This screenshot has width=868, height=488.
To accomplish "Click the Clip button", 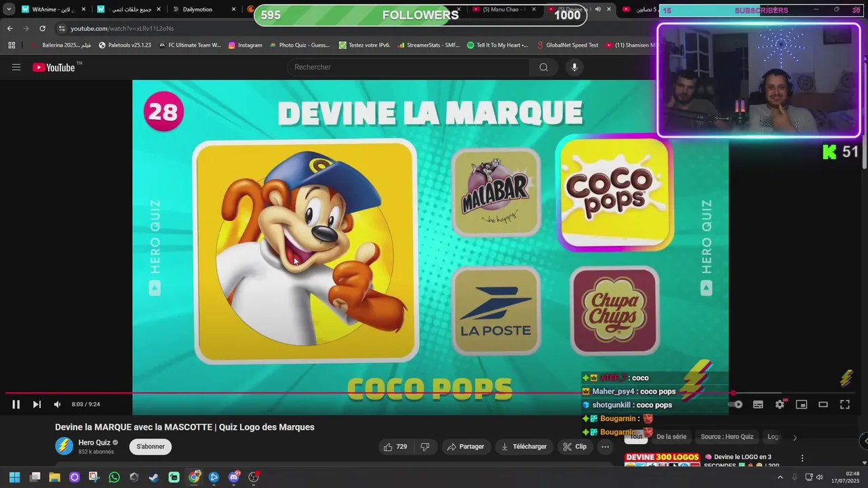I will tap(574, 447).
